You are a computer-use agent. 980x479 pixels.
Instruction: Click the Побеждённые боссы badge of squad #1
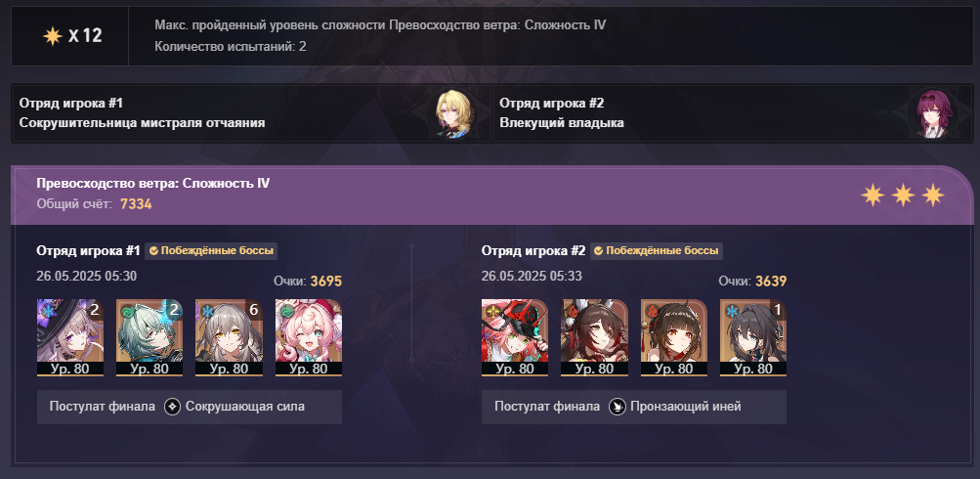211,251
